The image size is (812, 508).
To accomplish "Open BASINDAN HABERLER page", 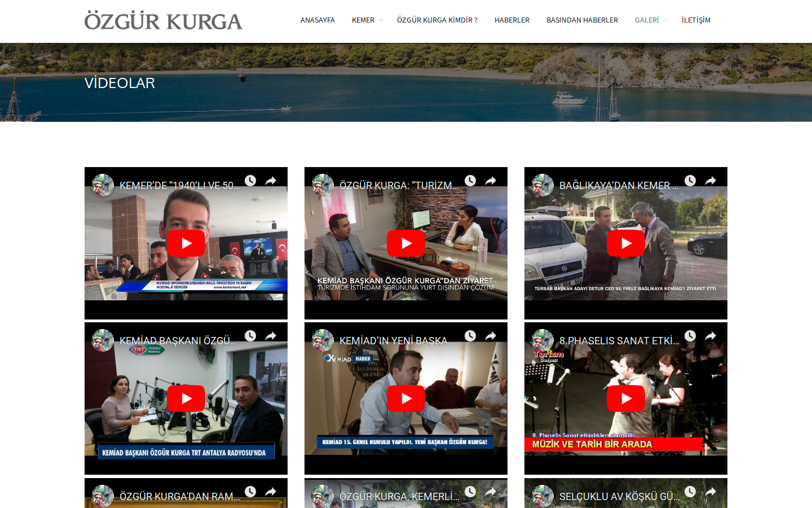I will pos(582,20).
